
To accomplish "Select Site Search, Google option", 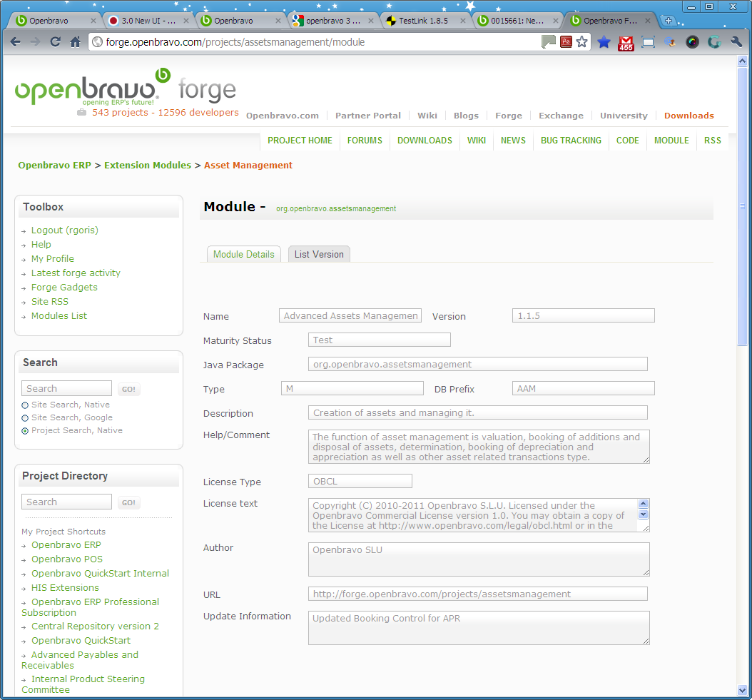I will pos(25,418).
